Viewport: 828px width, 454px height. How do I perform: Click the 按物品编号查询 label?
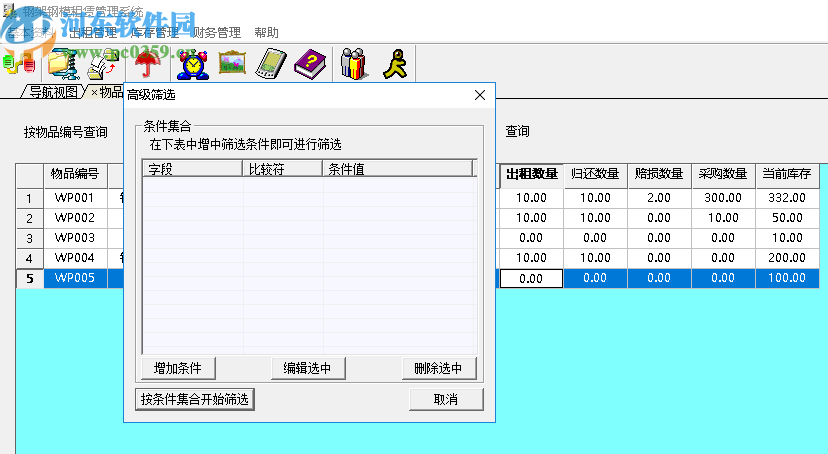pos(65,132)
